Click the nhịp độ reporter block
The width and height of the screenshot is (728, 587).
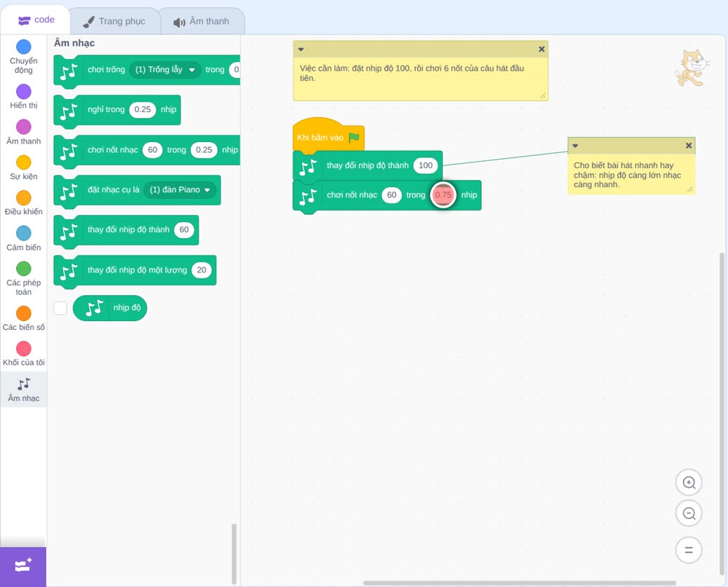click(x=110, y=308)
